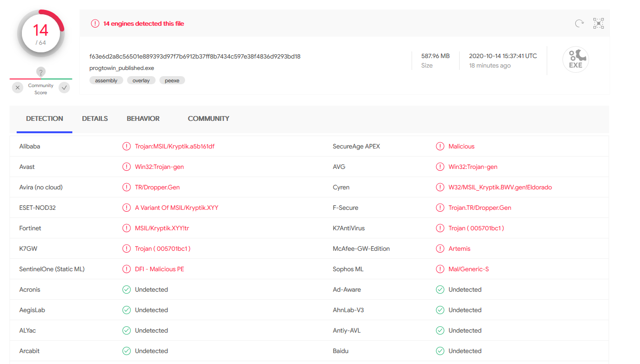This screenshot has height=364, width=640.
Task: Click the DFI - Malicious PE result
Action: click(159, 269)
